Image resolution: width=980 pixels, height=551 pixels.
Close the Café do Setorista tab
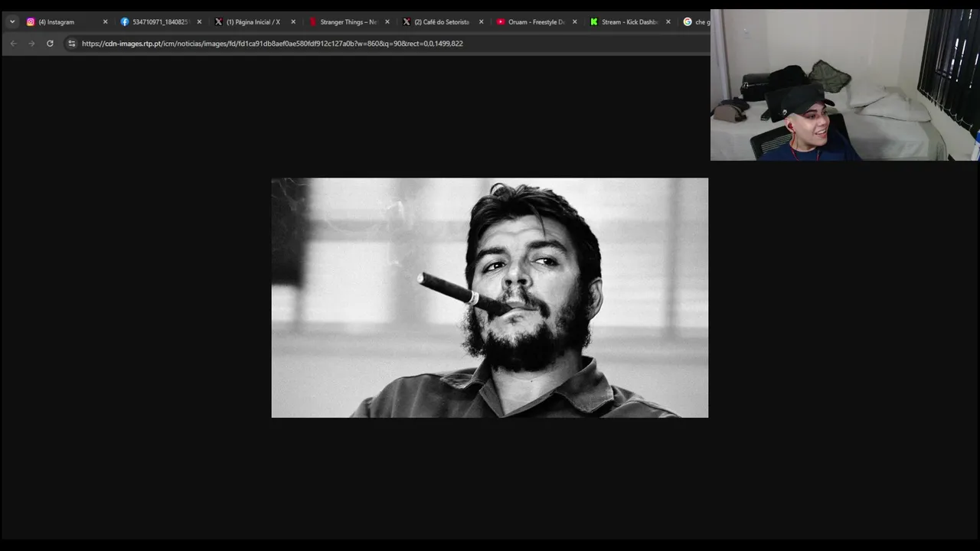coord(482,22)
